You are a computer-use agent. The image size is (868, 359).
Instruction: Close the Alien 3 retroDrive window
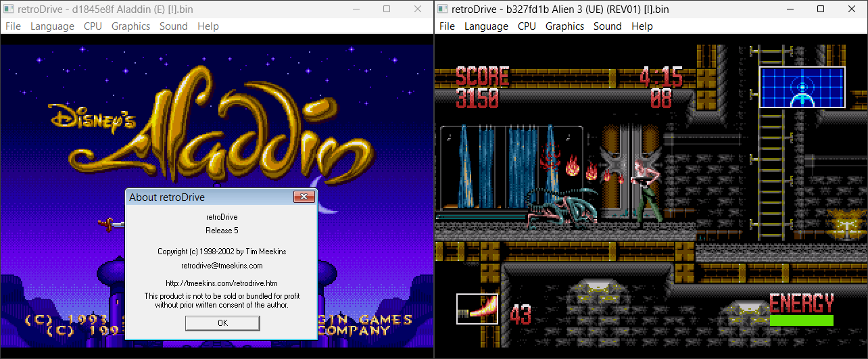point(852,9)
